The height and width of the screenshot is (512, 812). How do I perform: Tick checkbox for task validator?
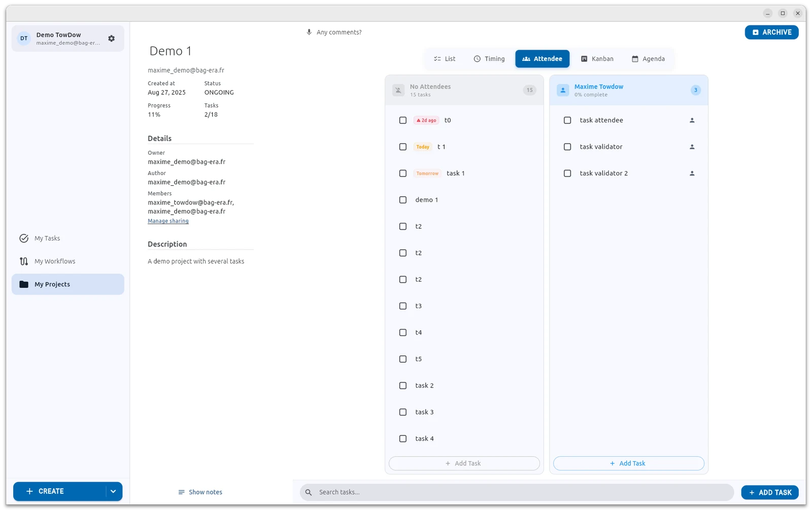click(x=567, y=147)
